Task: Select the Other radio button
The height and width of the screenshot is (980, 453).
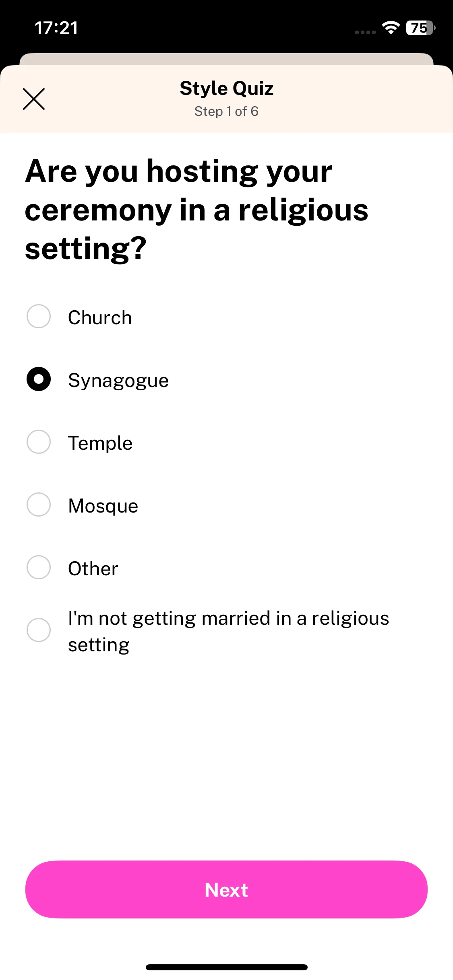Action: (39, 567)
